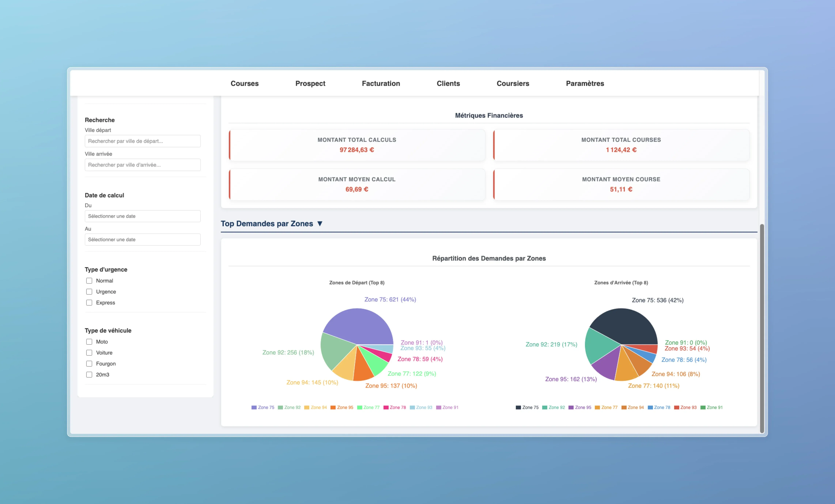Click the Ville départ search field
The height and width of the screenshot is (504, 835).
tap(142, 141)
